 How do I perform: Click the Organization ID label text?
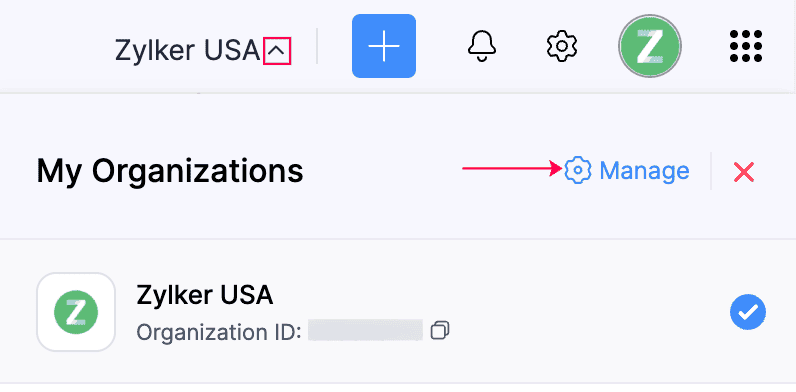click(x=219, y=332)
